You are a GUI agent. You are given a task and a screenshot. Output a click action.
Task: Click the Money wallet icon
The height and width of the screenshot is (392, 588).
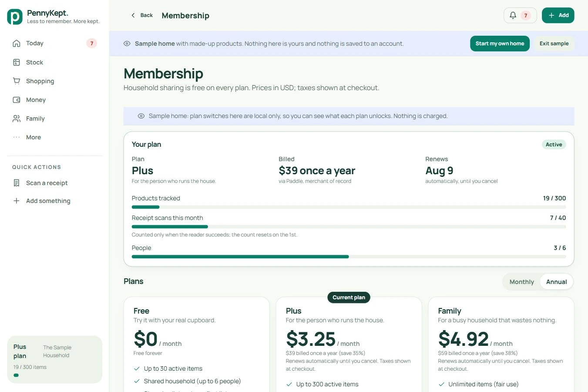pyautogui.click(x=17, y=100)
